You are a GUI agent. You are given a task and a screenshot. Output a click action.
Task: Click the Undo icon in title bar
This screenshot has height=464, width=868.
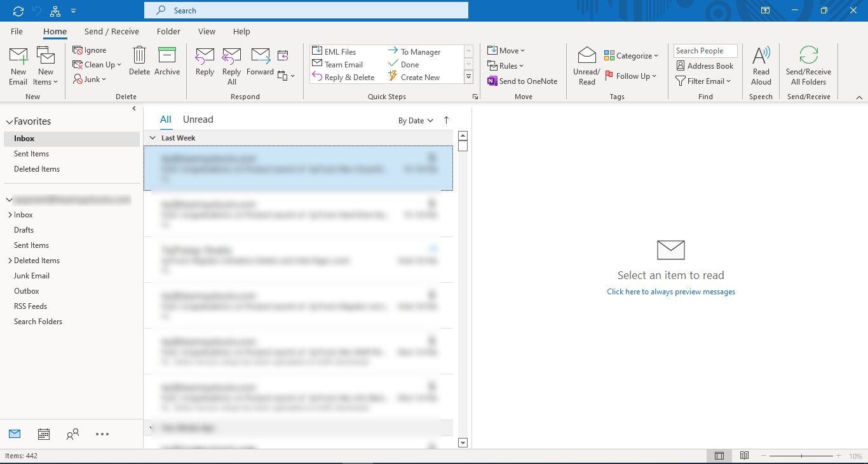click(x=37, y=11)
